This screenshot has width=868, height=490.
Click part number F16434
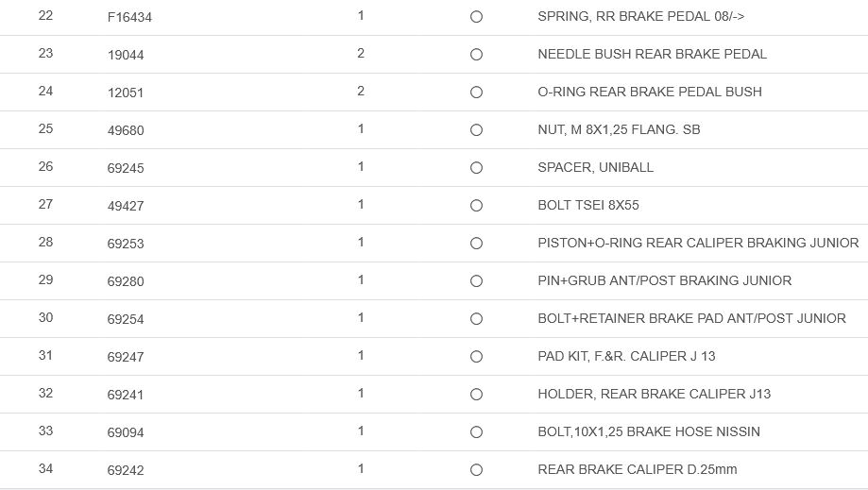(129, 17)
